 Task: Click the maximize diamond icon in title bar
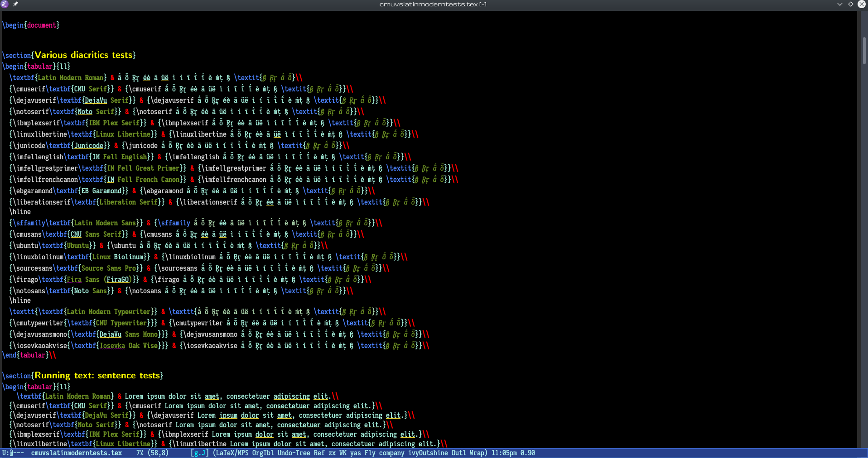[851, 4]
